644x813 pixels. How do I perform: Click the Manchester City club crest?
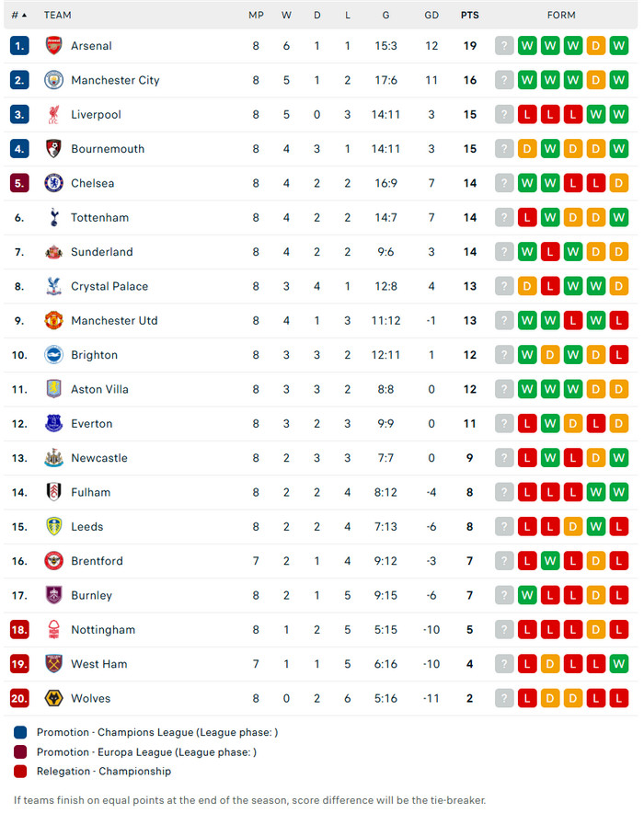(53, 80)
